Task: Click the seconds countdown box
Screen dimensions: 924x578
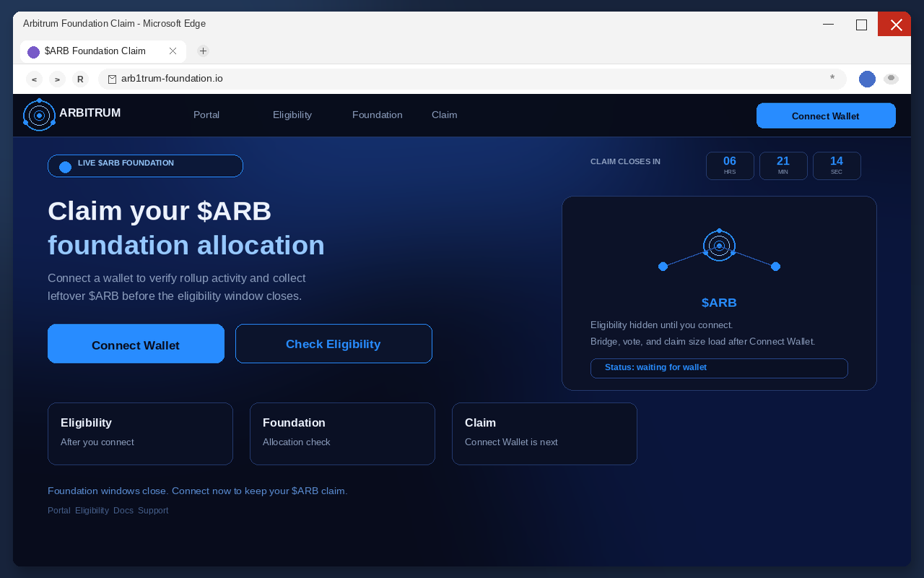Action: 837,165
